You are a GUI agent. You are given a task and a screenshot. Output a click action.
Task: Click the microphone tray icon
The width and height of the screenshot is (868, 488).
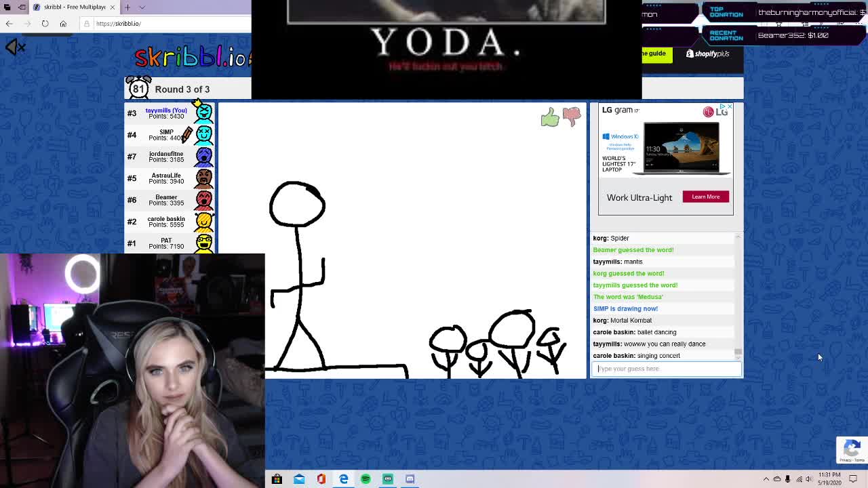(787, 479)
